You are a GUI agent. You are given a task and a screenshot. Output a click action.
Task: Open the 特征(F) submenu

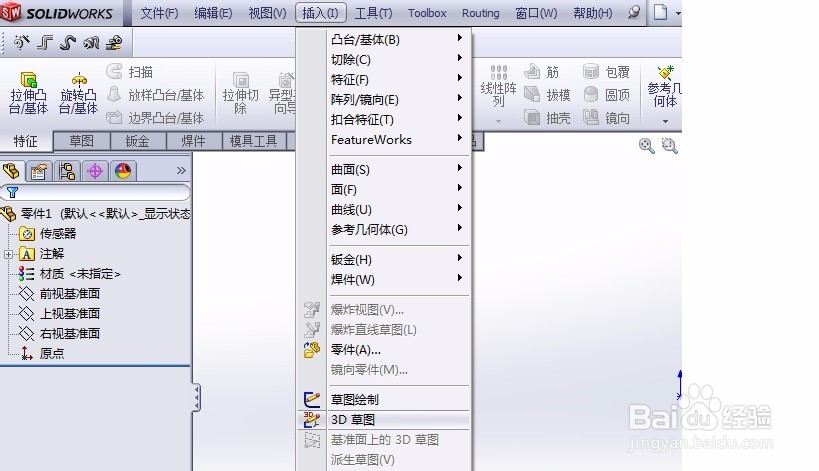pyautogui.click(x=398, y=79)
